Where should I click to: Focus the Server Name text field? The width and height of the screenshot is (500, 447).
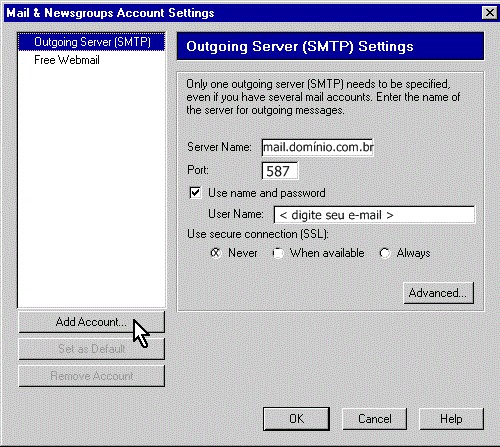317,147
